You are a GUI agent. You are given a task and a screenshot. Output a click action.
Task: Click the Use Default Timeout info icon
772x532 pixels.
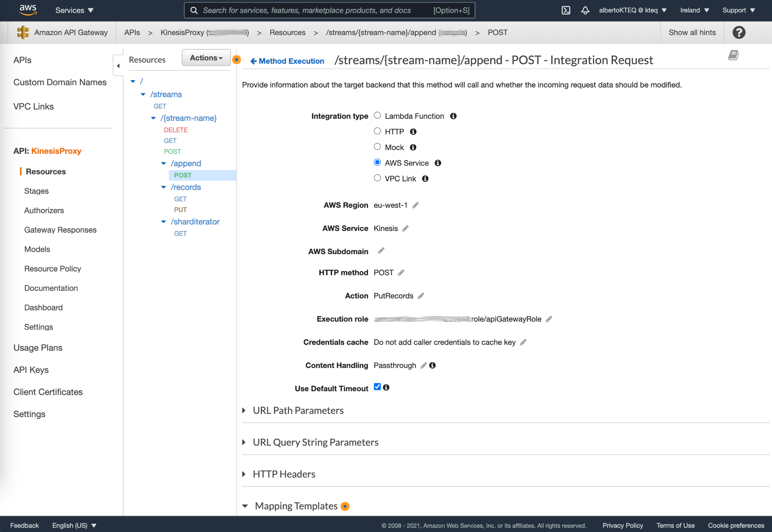386,387
